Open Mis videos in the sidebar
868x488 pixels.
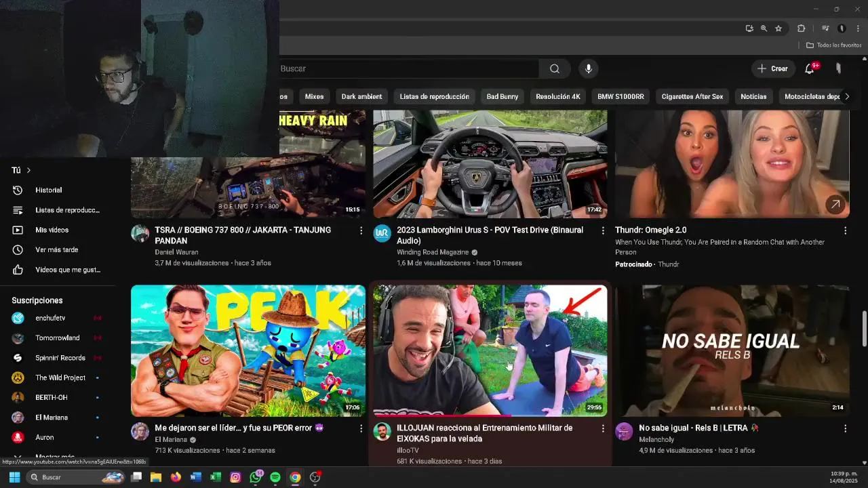click(58, 230)
